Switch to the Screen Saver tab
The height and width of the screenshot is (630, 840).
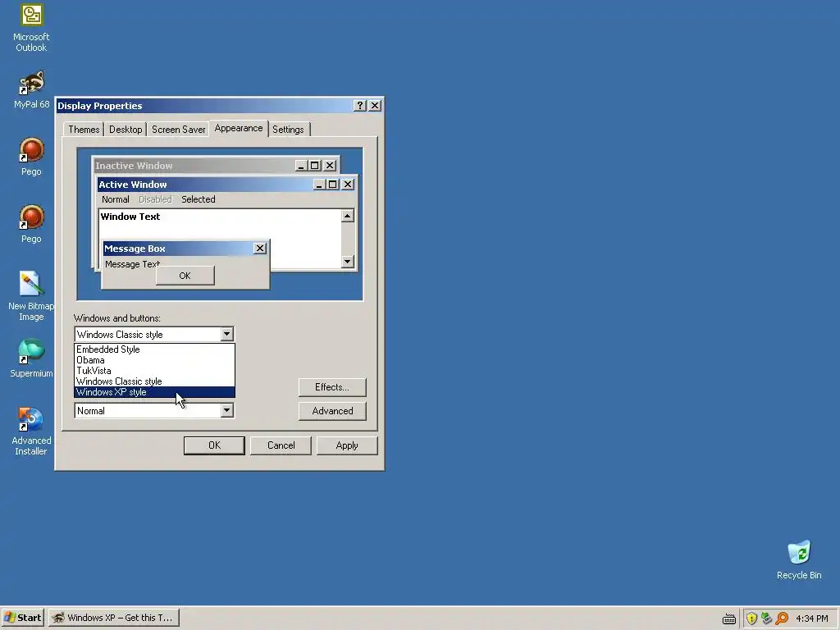pyautogui.click(x=178, y=130)
